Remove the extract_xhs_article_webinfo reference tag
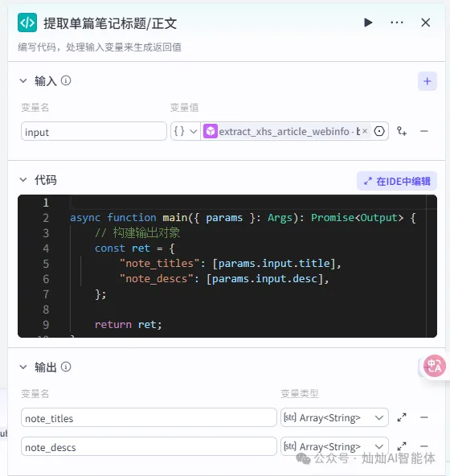The width and height of the screenshot is (450, 476). (365, 131)
